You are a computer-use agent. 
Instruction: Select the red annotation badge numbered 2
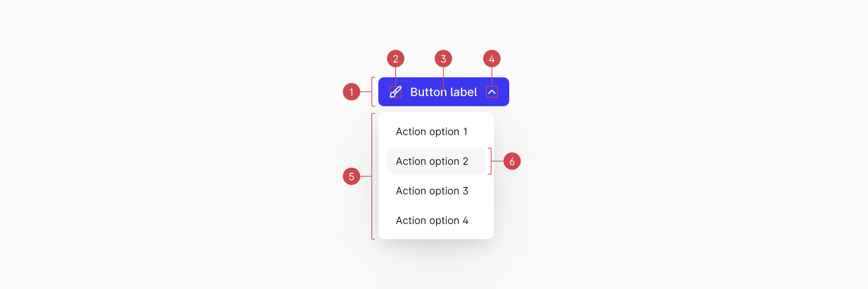[x=395, y=59]
